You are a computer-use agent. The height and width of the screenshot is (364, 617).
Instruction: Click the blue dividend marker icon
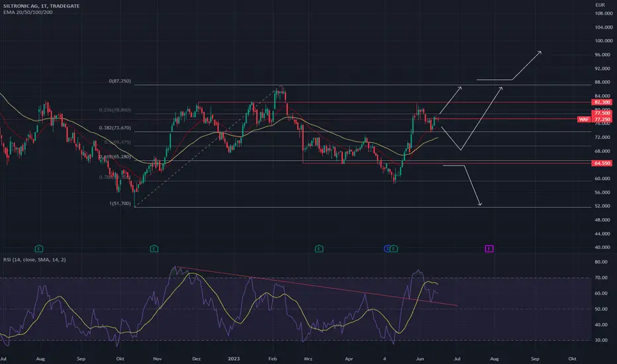coord(387,248)
